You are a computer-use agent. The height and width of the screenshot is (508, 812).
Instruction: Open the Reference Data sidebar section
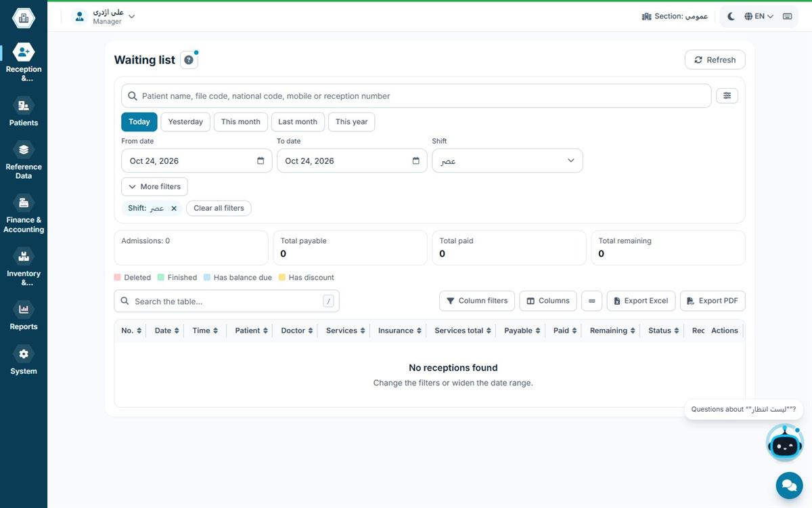click(24, 161)
